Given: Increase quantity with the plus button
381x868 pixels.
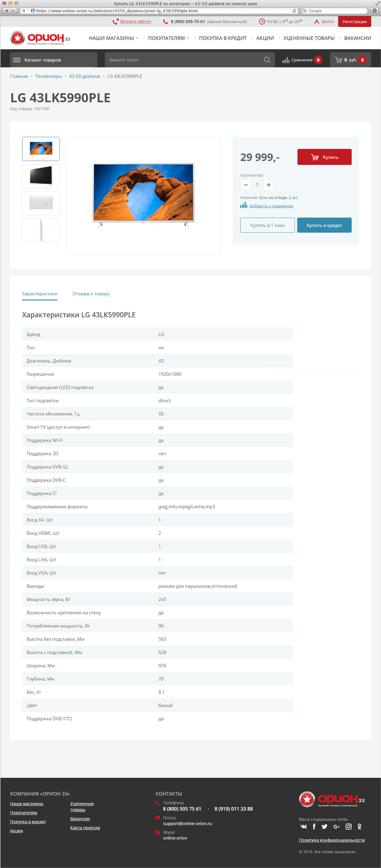Looking at the screenshot, I should point(269,185).
